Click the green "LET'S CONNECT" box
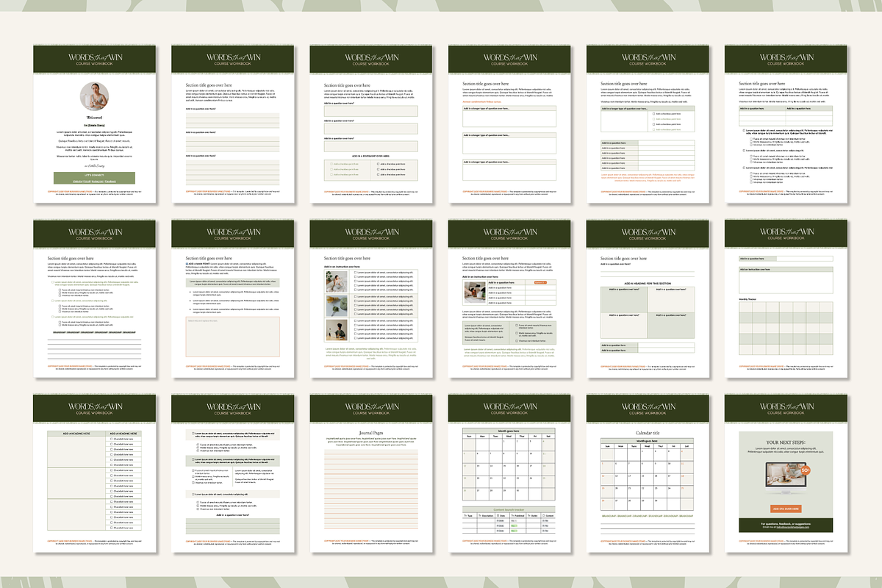Screen dimensions: 882x588 [93, 178]
